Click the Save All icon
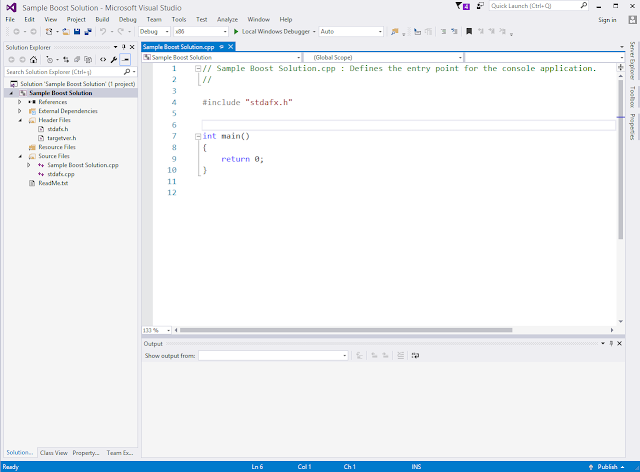The image size is (640, 472). [88, 31]
